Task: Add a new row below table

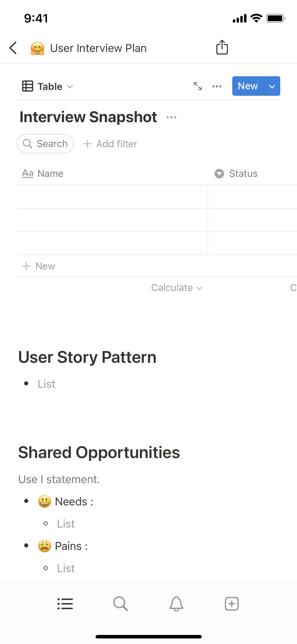Action: click(39, 266)
